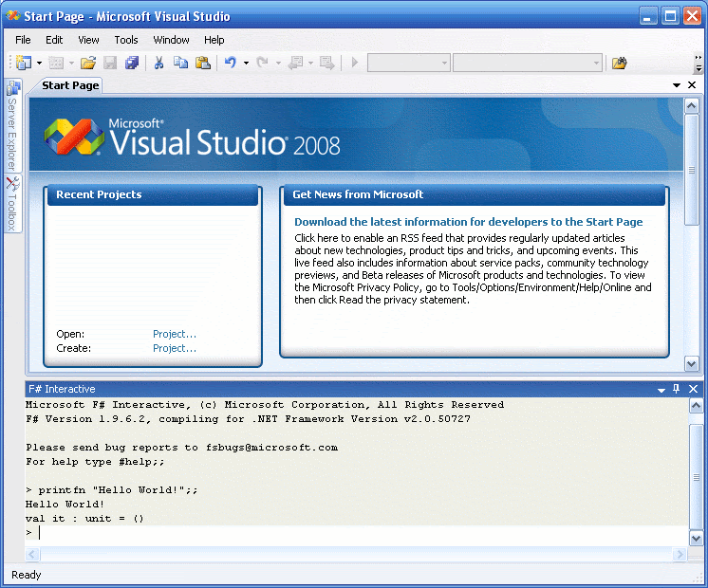Click the Copy toolbar icon
Image resolution: width=708 pixels, height=588 pixels.
[x=180, y=63]
